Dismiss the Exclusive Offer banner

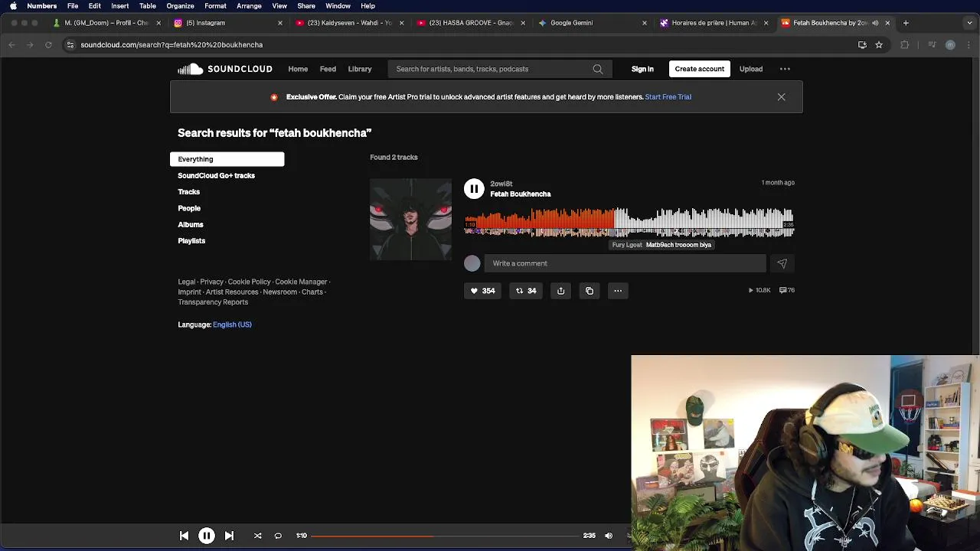point(781,97)
